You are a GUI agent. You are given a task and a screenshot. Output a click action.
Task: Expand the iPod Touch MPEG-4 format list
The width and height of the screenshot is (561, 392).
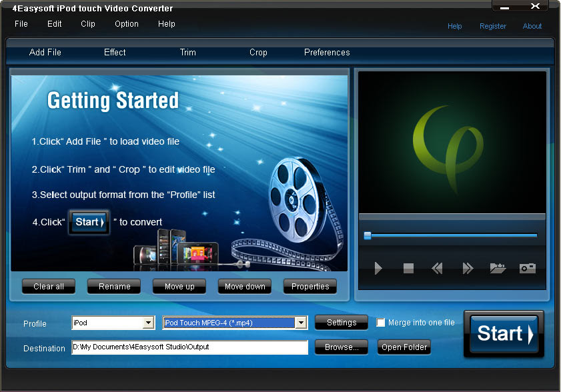tap(302, 323)
